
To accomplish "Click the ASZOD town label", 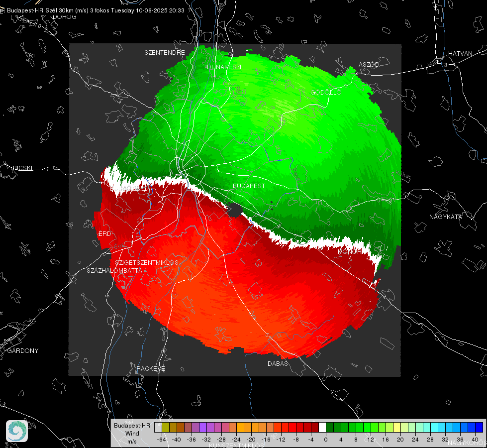I will pos(369,64).
